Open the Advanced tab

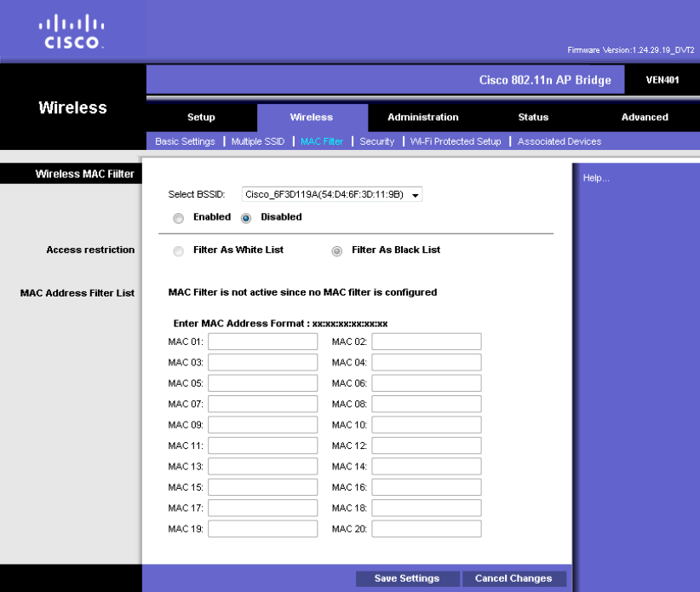(x=645, y=118)
